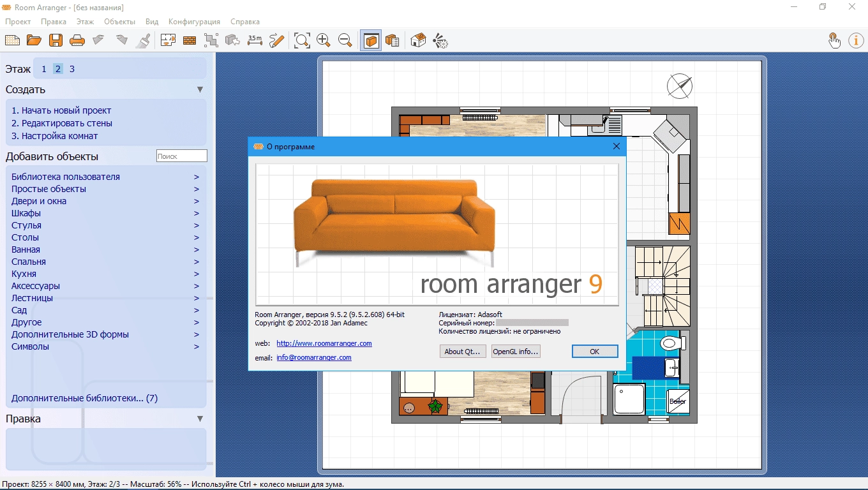Switch to floor 3
Viewport: 868px width, 490px height.
pyautogui.click(x=72, y=69)
